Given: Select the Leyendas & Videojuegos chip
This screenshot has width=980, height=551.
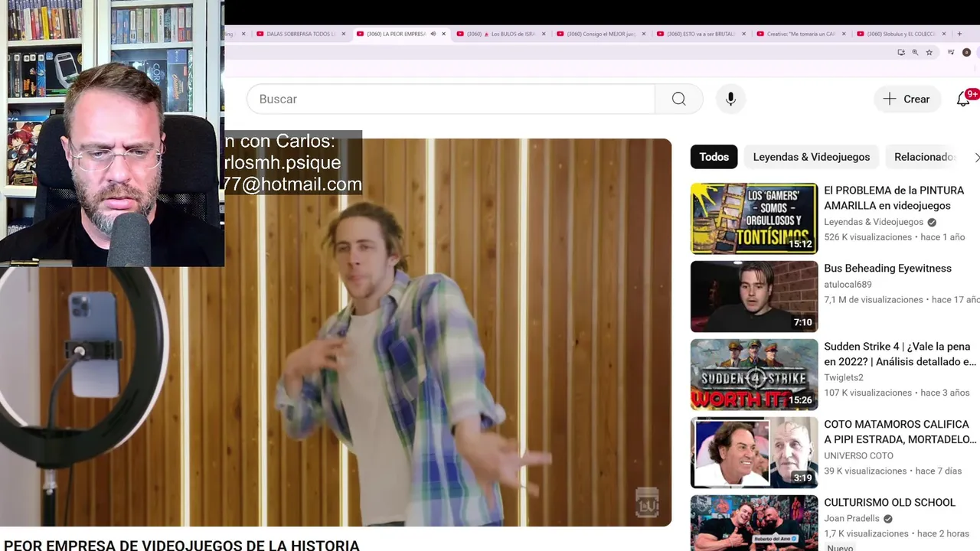Looking at the screenshot, I should tap(812, 157).
